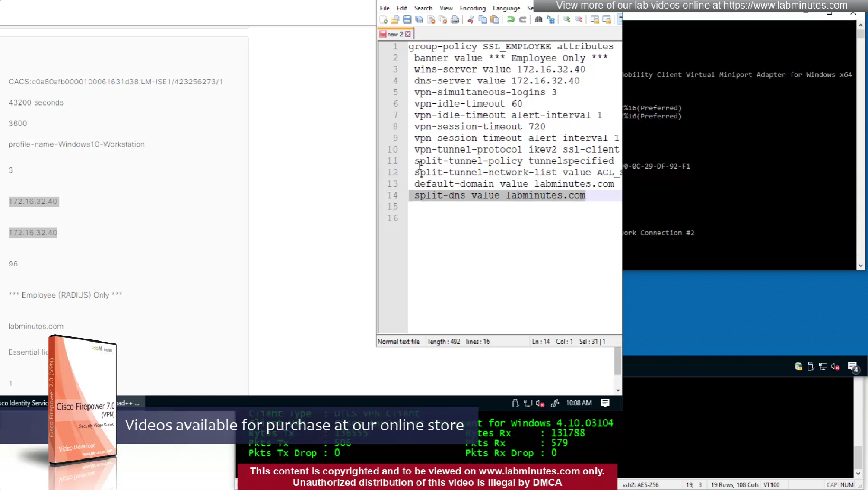This screenshot has height=490, width=868.
Task: Click the Open file toolbar icon
Action: [x=395, y=20]
